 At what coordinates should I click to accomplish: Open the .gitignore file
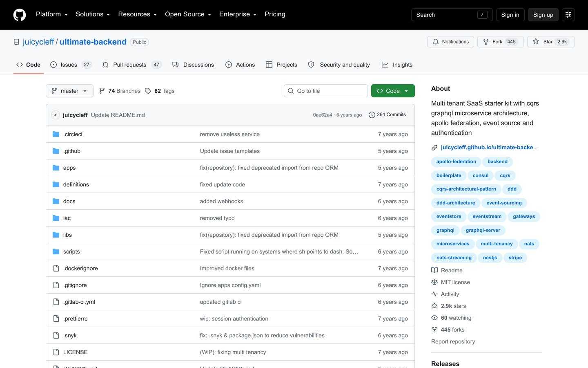click(75, 285)
